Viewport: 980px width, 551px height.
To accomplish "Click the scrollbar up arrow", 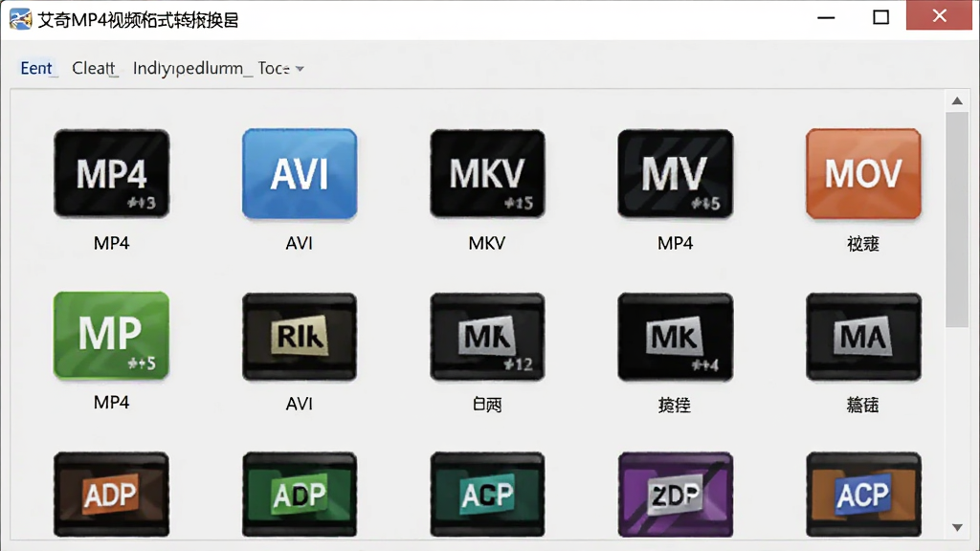I will 957,100.
